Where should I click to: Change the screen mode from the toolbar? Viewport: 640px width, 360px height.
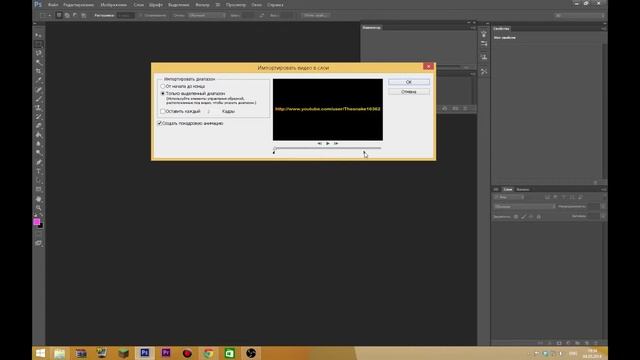coord(38,243)
